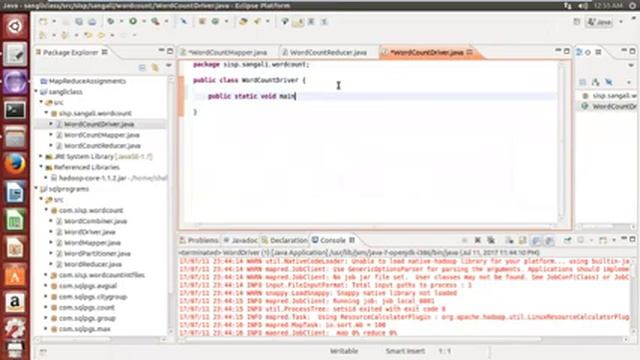Image resolution: width=640 pixels, height=360 pixels.
Task: Open Amazon from the Ubuntu launcher
Action: click(x=15, y=302)
